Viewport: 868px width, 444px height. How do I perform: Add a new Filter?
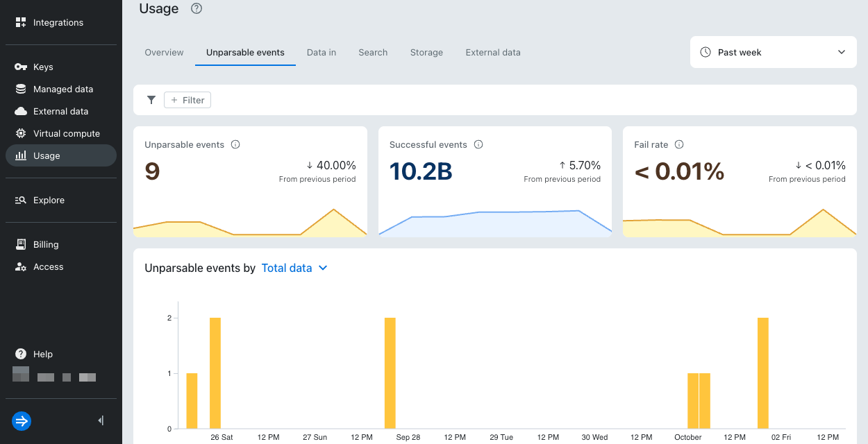[187, 100]
